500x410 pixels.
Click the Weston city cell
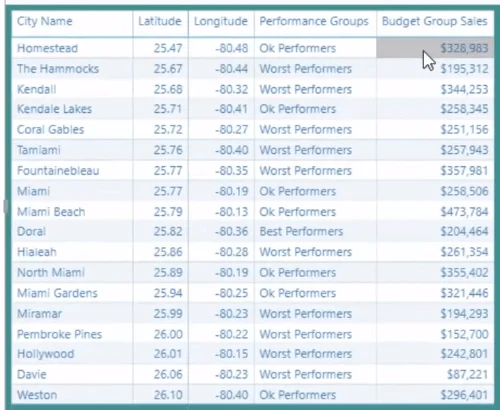(37, 395)
